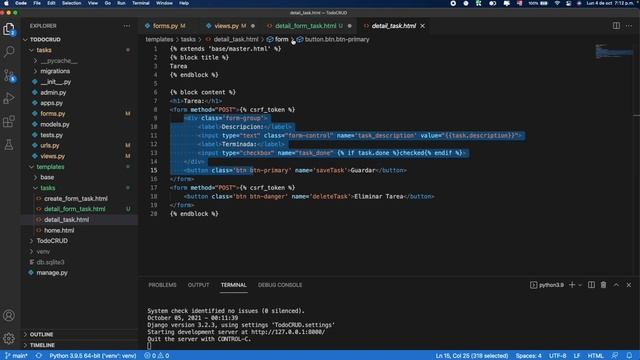Open the Search view in activity bar

[x=9, y=51]
